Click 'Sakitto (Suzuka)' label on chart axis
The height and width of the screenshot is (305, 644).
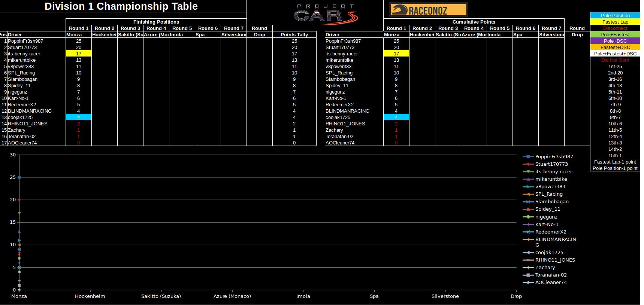click(161, 296)
